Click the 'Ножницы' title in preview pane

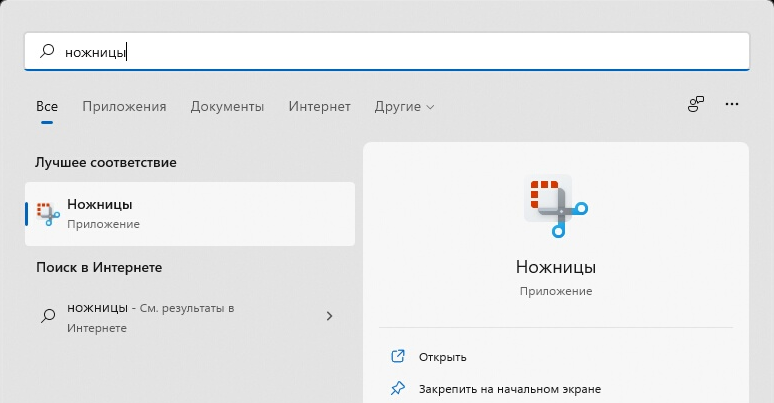(556, 267)
